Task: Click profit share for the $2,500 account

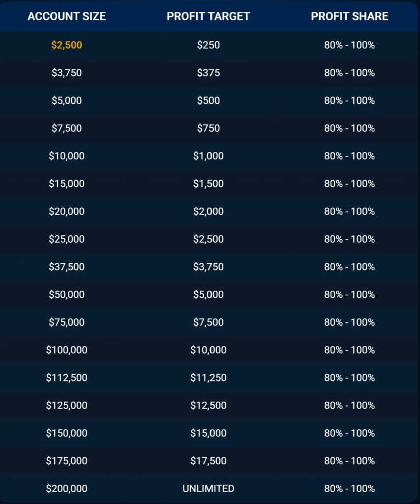Action: [349, 45]
